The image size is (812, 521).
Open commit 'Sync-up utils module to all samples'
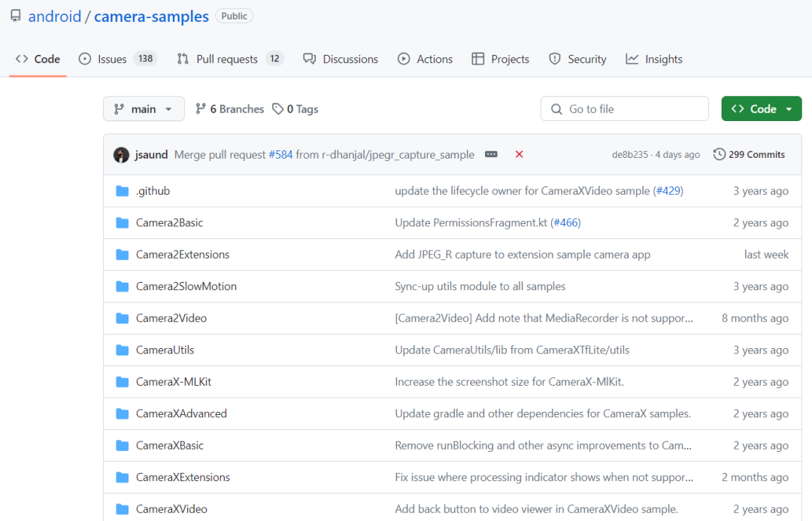pyautogui.click(x=480, y=286)
